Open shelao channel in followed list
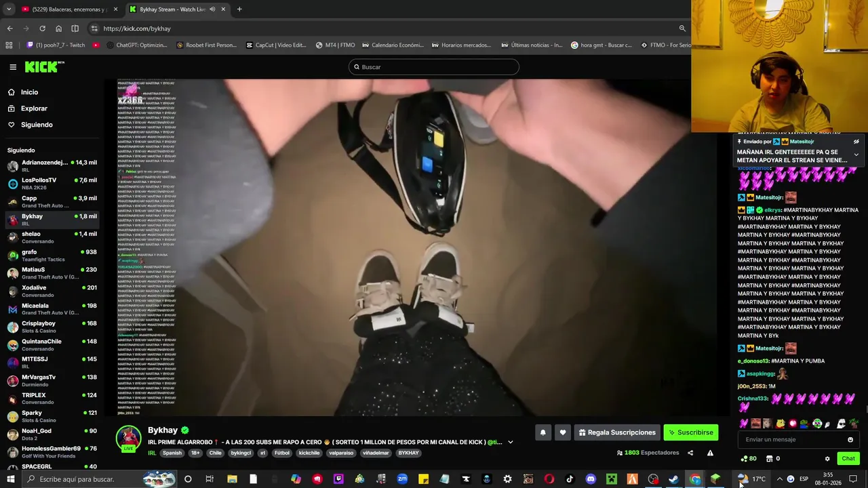This screenshot has width=868, height=488. point(52,237)
